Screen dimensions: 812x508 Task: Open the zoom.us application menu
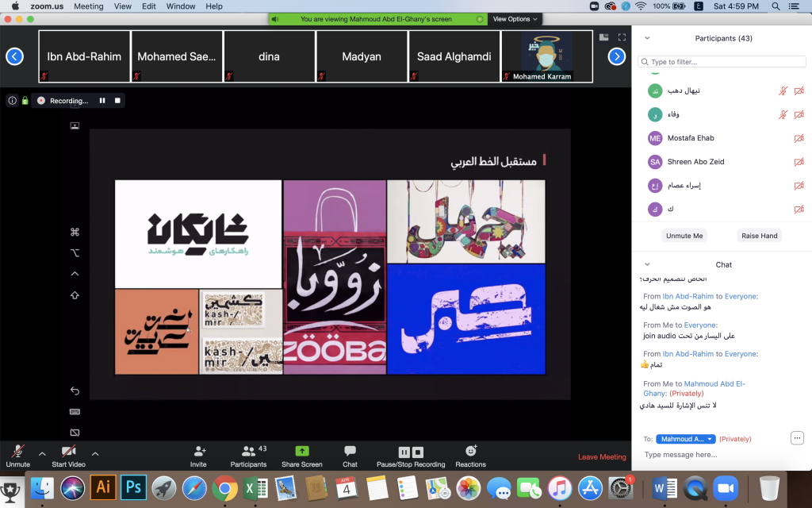click(x=47, y=6)
